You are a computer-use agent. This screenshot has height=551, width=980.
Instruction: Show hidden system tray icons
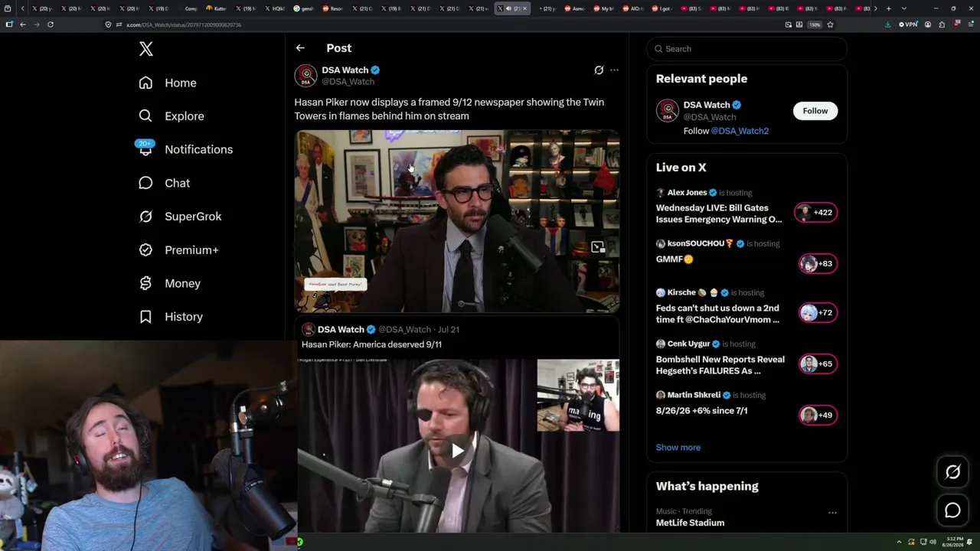pos(900,542)
